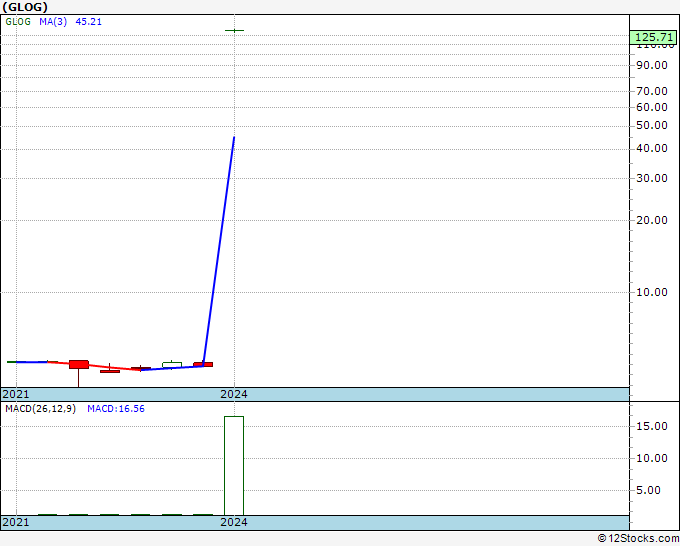The image size is (680, 546).
Task: Click the hollow green candlestick
Action: pyautogui.click(x=172, y=365)
